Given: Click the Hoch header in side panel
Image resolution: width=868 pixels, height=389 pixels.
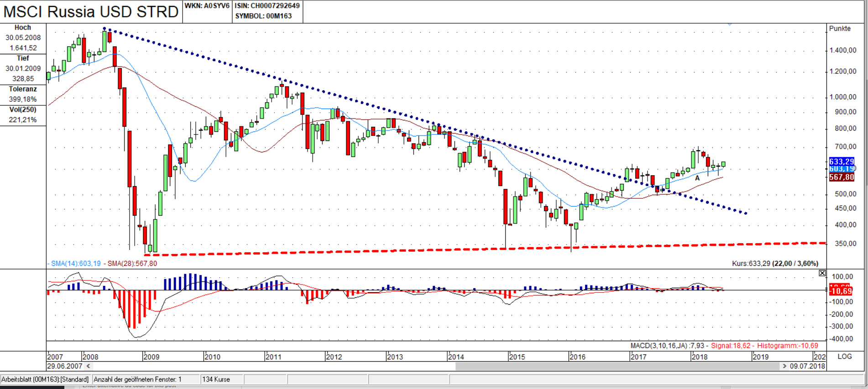Looking at the screenshot, I should tap(23, 28).
